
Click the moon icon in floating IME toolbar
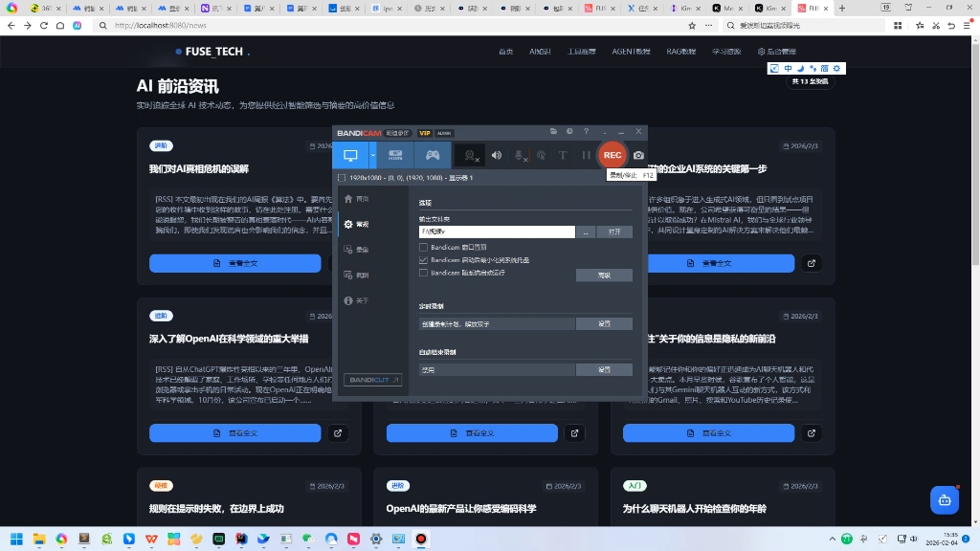click(800, 68)
